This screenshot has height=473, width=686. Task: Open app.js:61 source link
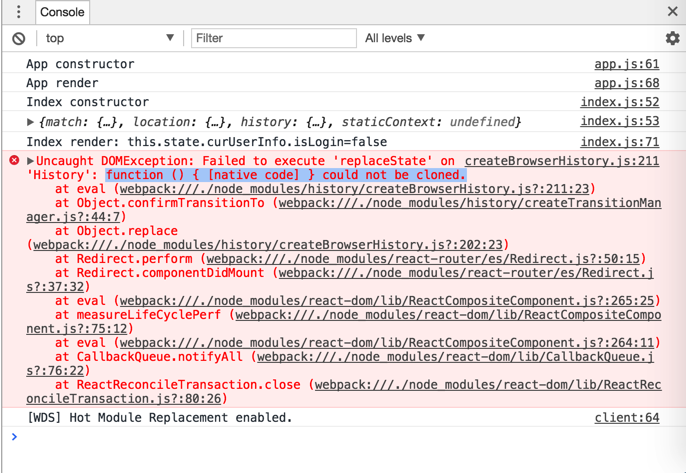(626, 64)
